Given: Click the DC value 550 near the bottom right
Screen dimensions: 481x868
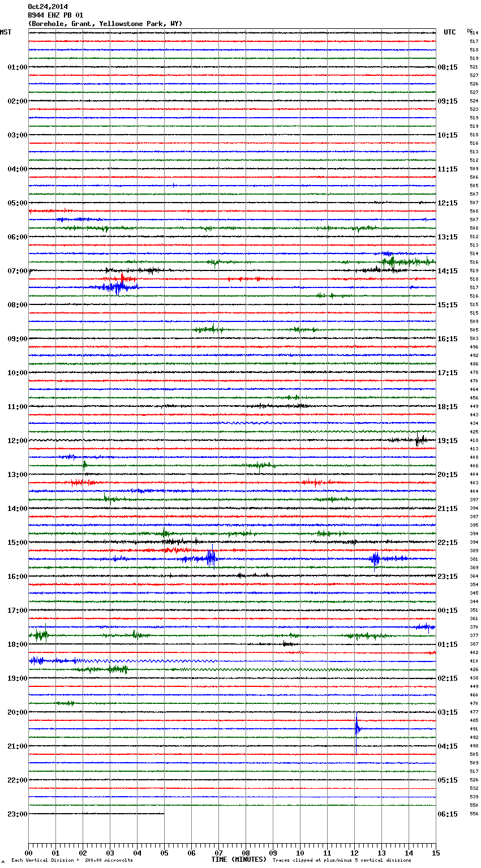Looking at the screenshot, I should [x=474, y=805].
